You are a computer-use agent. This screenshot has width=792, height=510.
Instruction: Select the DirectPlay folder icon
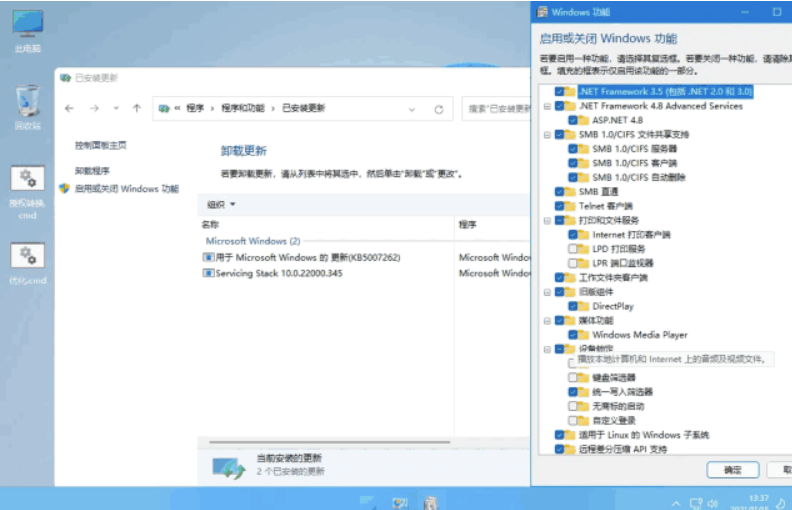pyautogui.click(x=584, y=306)
